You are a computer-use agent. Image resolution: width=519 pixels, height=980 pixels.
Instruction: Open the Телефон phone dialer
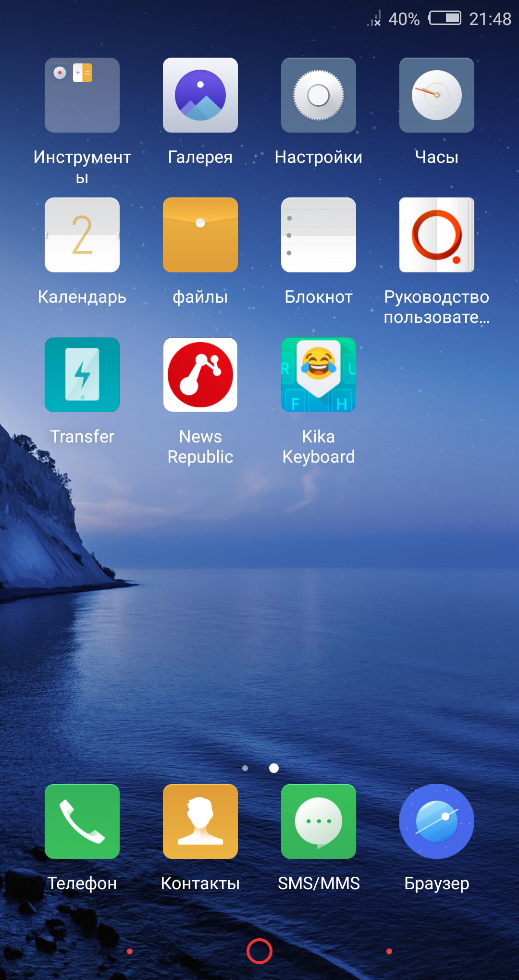[x=82, y=821]
